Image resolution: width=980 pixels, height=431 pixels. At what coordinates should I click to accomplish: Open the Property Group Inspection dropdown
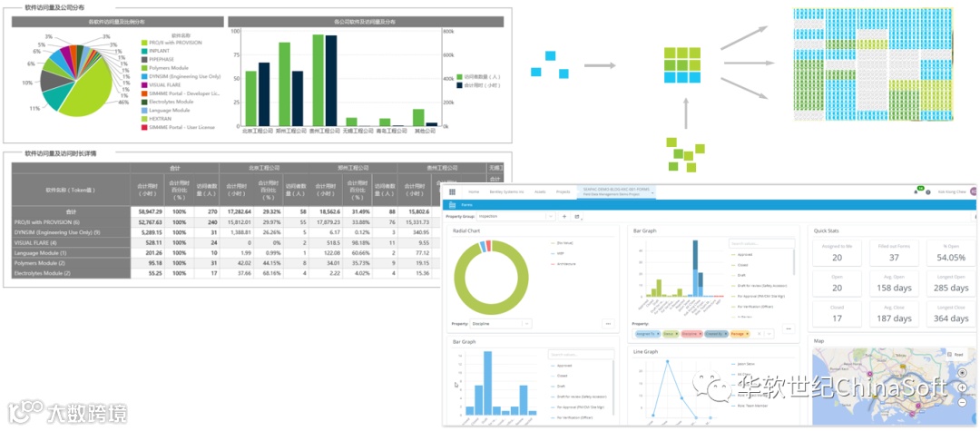[x=515, y=217]
